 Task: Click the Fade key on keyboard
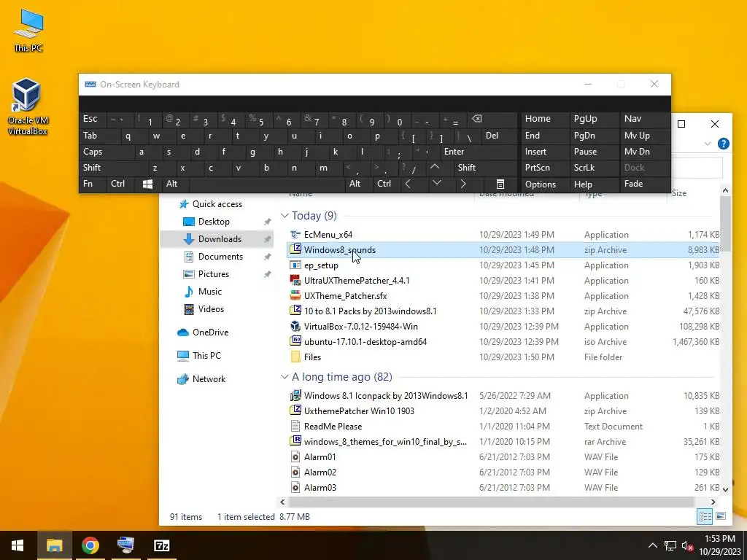click(x=645, y=184)
